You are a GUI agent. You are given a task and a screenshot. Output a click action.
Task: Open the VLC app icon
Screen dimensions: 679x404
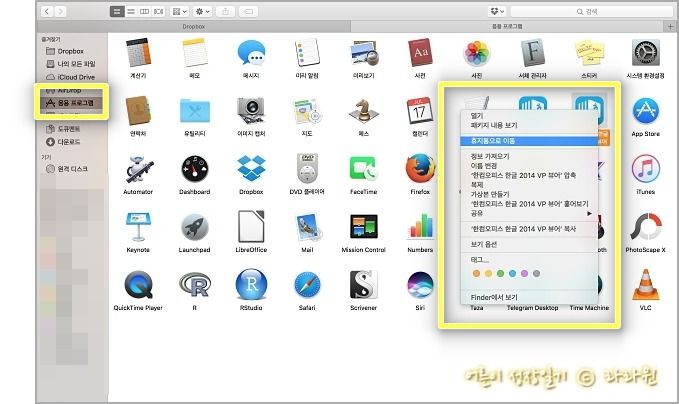[645, 284]
